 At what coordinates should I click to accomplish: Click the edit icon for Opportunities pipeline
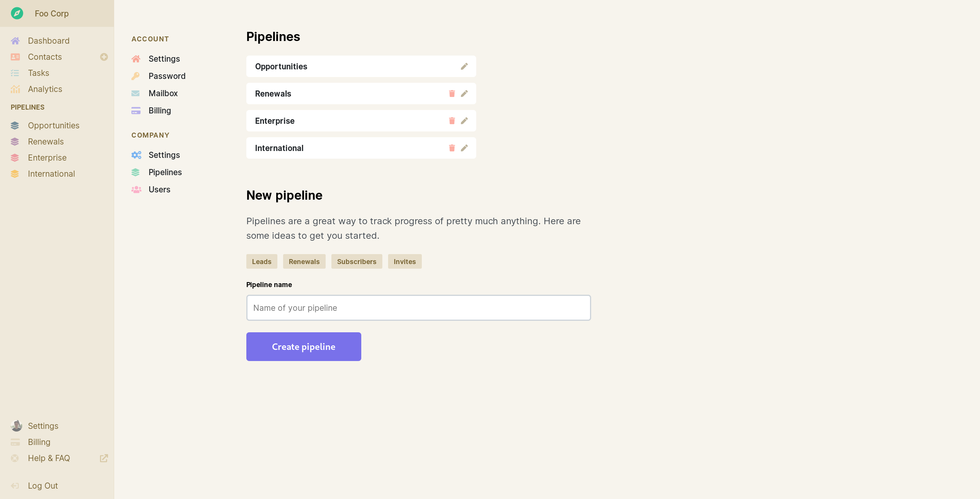pos(464,66)
